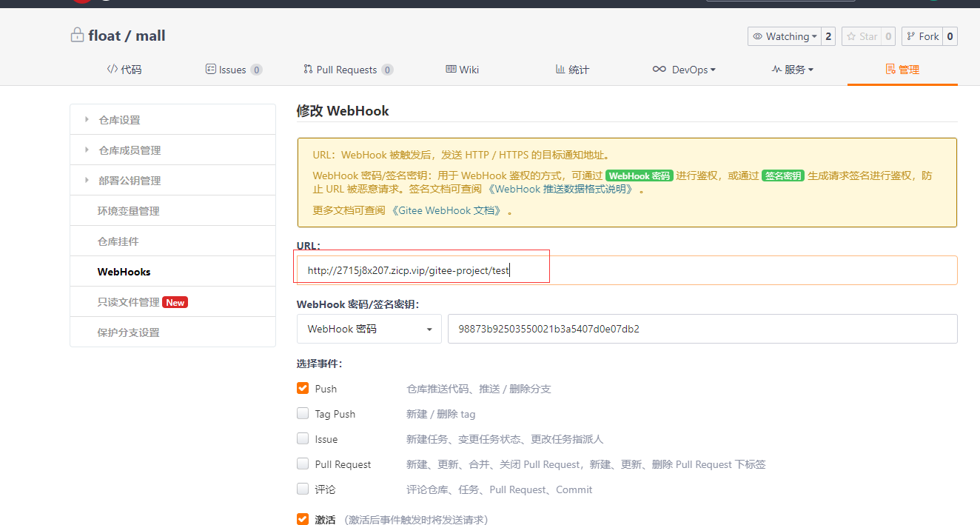Click the float owner link
This screenshot has height=525, width=980.
pyautogui.click(x=104, y=36)
